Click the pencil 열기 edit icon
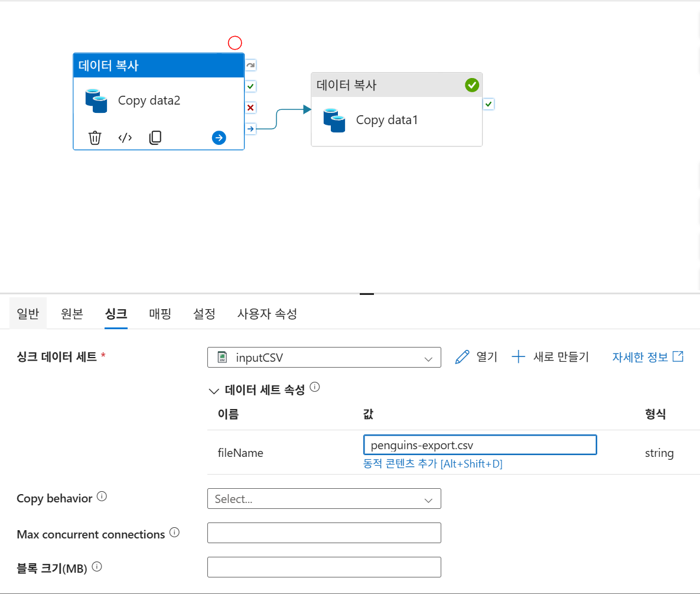Viewport: 700px width, 594px height. coord(462,357)
